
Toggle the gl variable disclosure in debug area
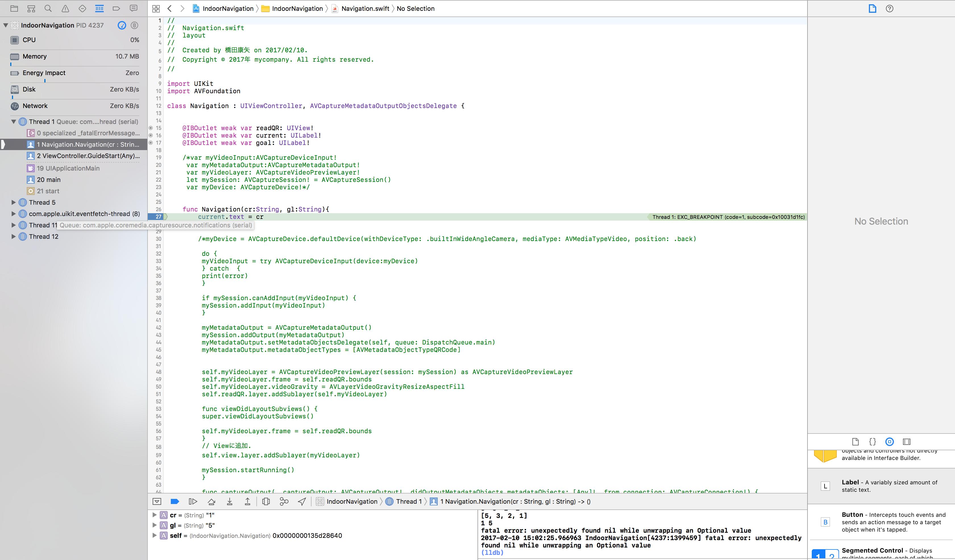click(x=154, y=525)
